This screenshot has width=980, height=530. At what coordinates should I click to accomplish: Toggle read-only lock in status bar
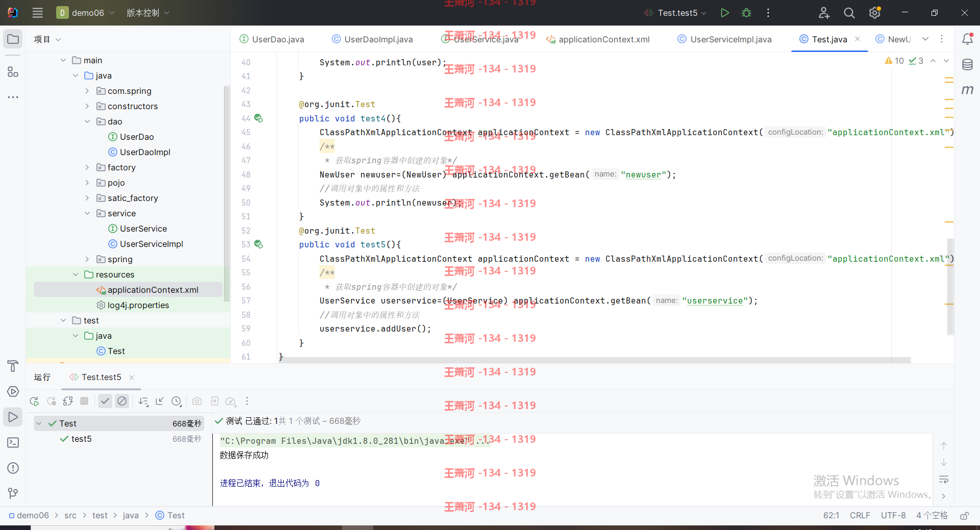pyautogui.click(x=964, y=516)
